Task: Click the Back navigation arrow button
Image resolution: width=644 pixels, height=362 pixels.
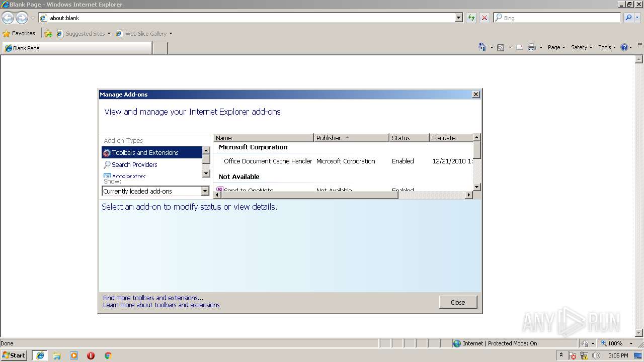Action: tap(8, 18)
